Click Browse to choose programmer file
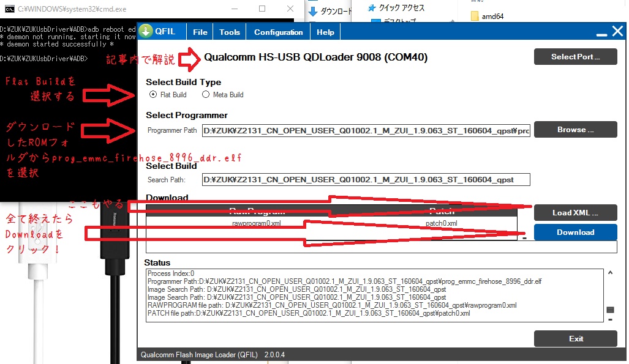Screen dimensions: 629x364 (x=575, y=130)
